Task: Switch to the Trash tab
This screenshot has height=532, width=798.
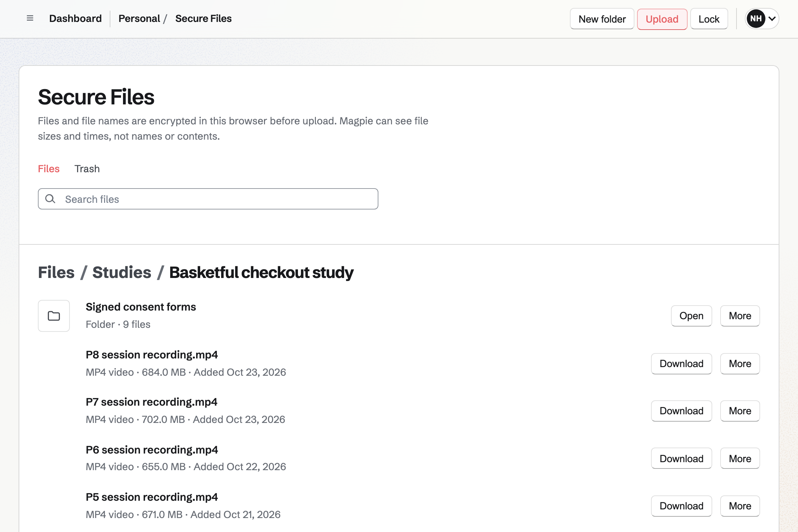Action: (x=87, y=169)
